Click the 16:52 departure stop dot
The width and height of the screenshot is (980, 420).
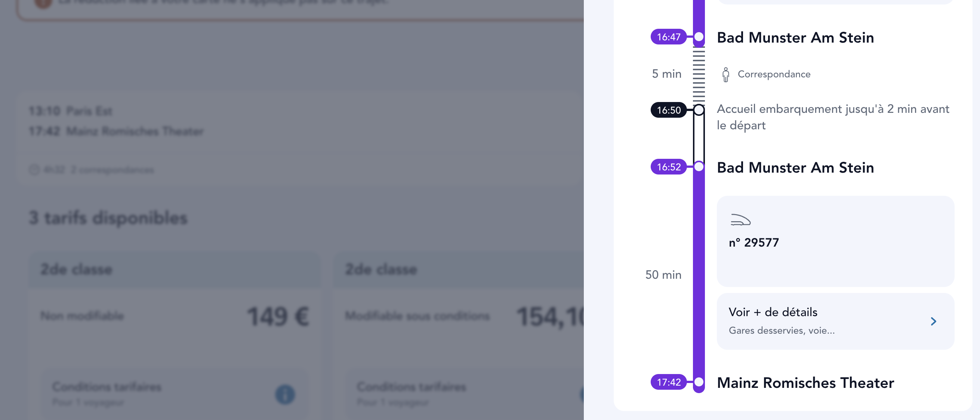699,167
